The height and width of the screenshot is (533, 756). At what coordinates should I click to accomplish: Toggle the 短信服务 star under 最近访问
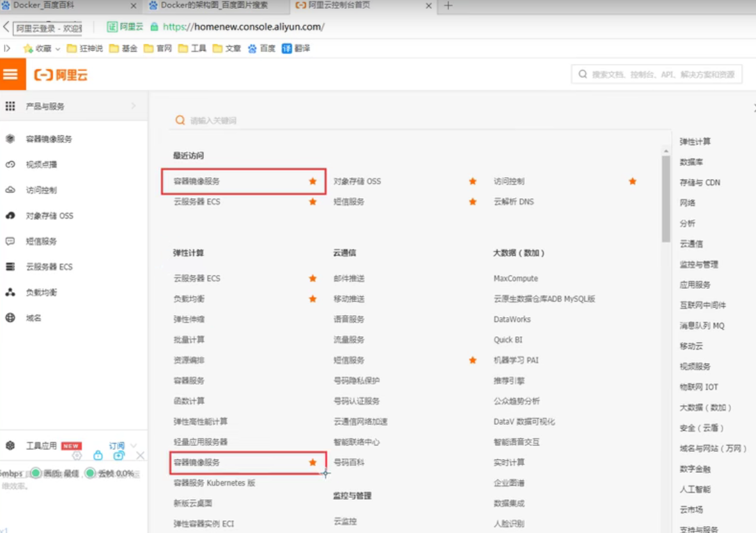pos(472,201)
